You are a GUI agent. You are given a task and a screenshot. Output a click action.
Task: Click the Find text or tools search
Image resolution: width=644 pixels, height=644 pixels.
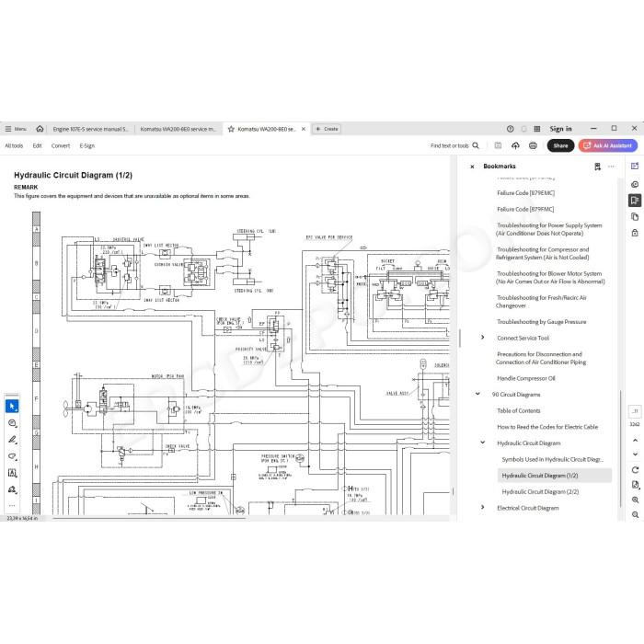coord(454,145)
